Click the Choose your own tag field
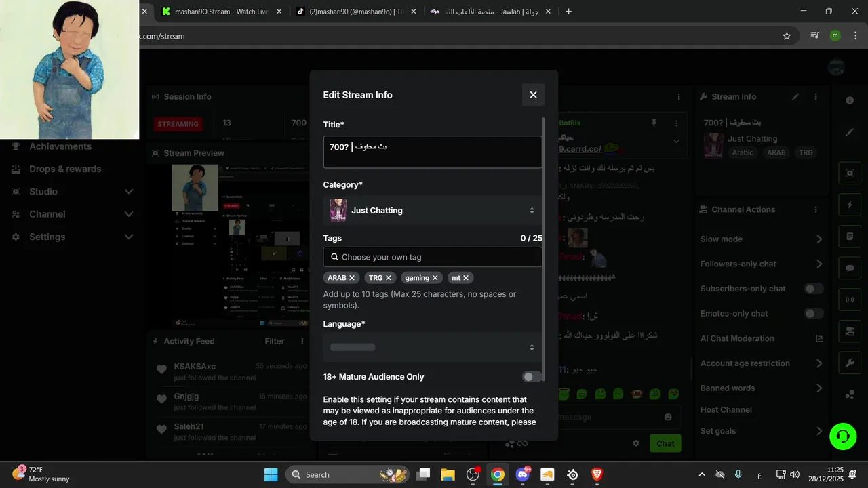This screenshot has width=868, height=488. tap(433, 257)
